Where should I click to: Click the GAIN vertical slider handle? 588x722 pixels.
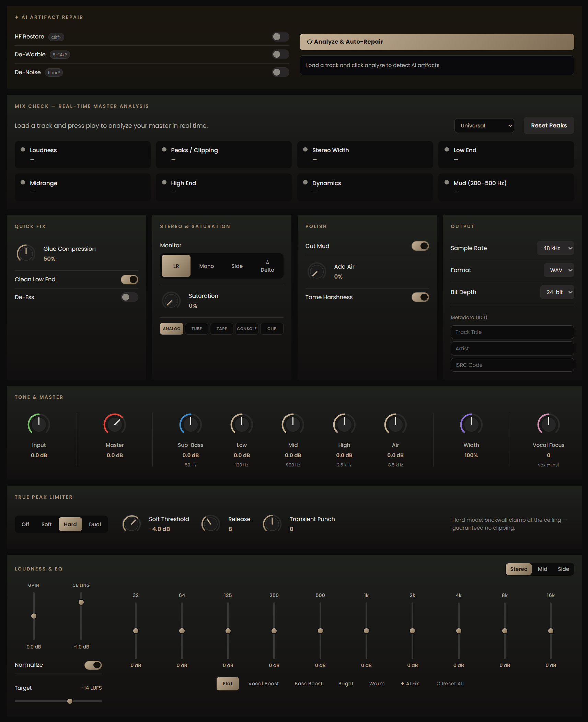34,616
